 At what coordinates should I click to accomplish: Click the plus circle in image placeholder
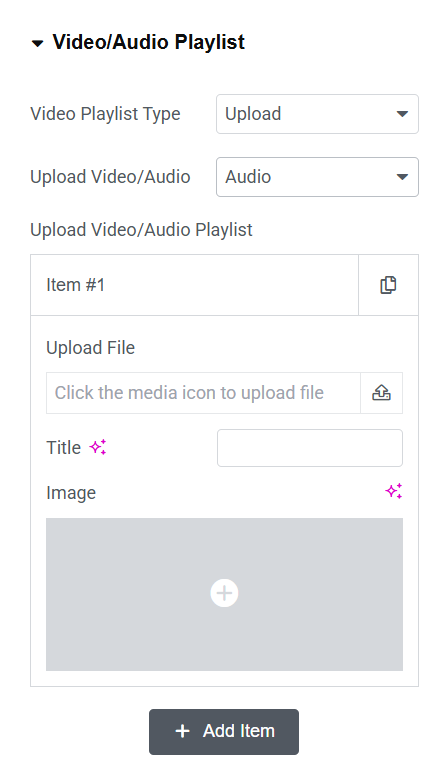pos(224,593)
